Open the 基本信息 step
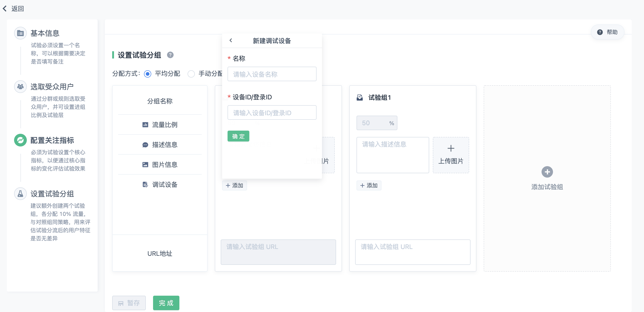644x312 pixels. point(45,33)
